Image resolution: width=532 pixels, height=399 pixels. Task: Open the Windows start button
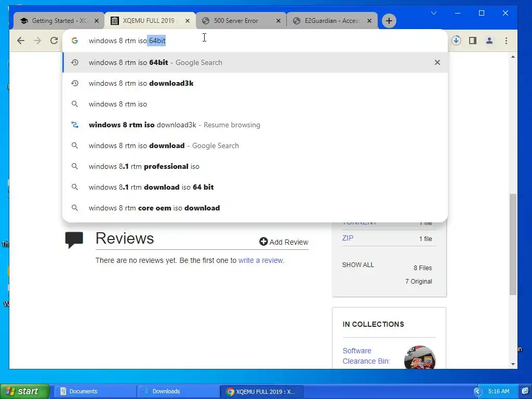(x=24, y=391)
